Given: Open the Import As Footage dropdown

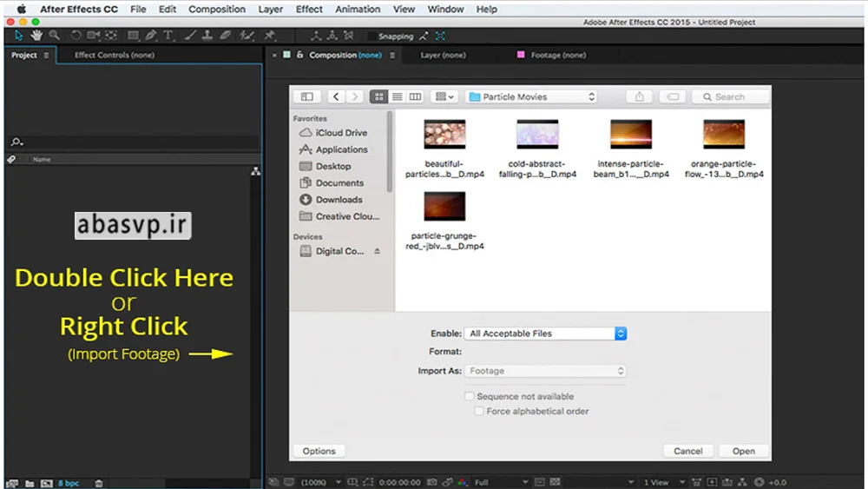Looking at the screenshot, I should [x=545, y=371].
